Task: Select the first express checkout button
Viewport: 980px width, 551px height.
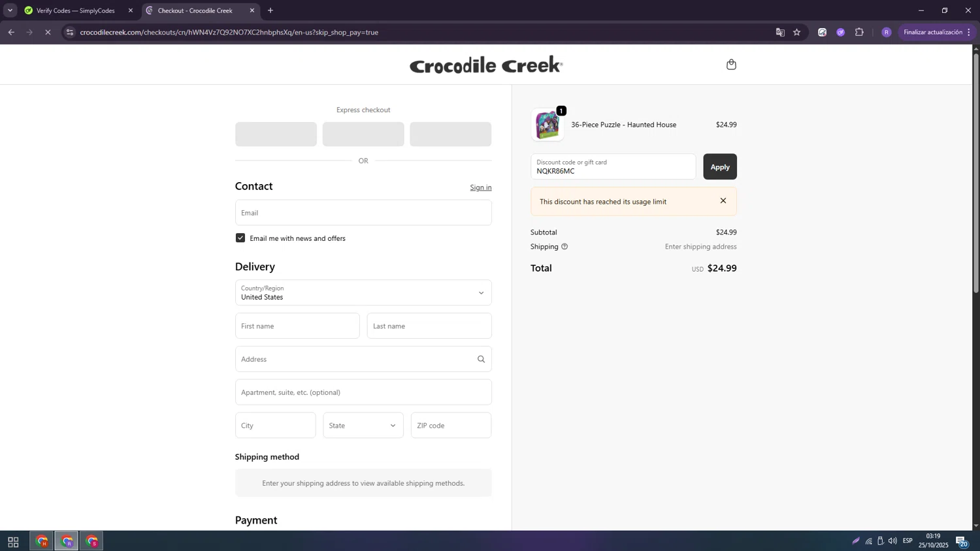Action: pos(276,134)
